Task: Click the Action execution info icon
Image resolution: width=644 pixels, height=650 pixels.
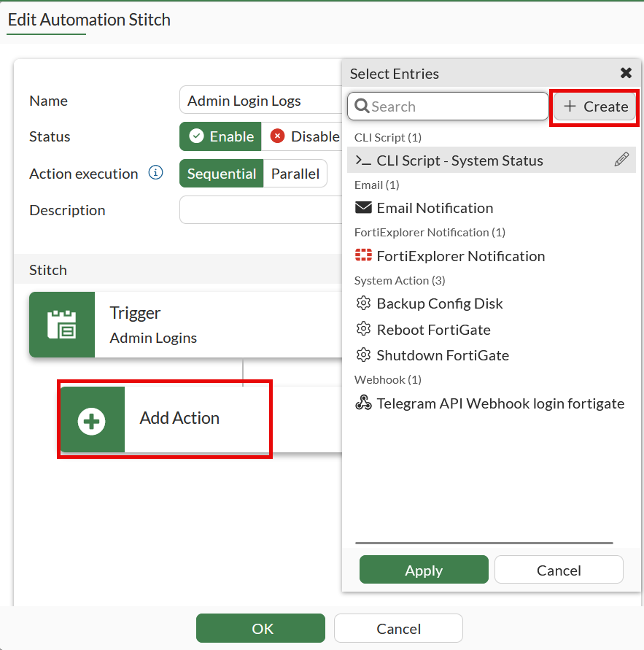Action: (x=155, y=173)
